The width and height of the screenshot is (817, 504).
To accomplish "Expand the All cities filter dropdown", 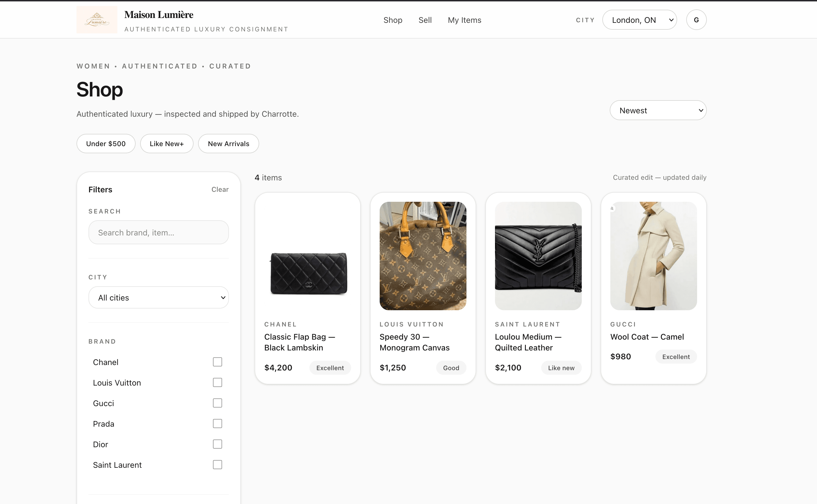I will pyautogui.click(x=158, y=297).
